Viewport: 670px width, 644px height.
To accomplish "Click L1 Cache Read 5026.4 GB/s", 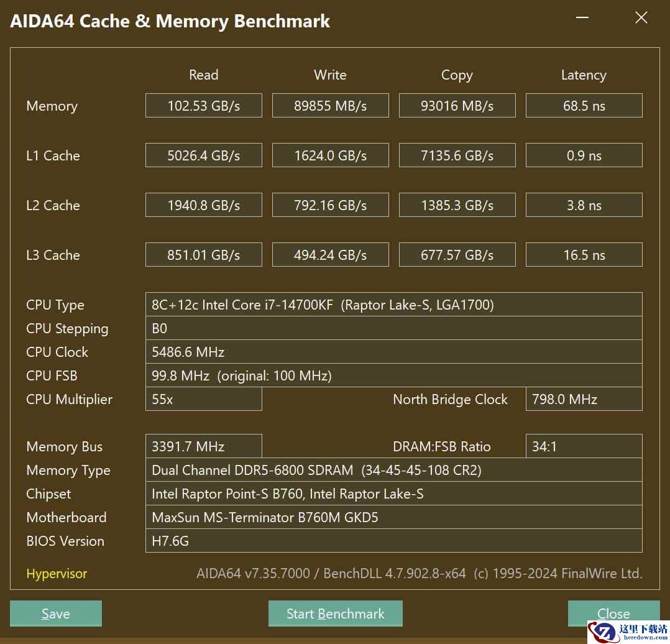I will coord(204,155).
